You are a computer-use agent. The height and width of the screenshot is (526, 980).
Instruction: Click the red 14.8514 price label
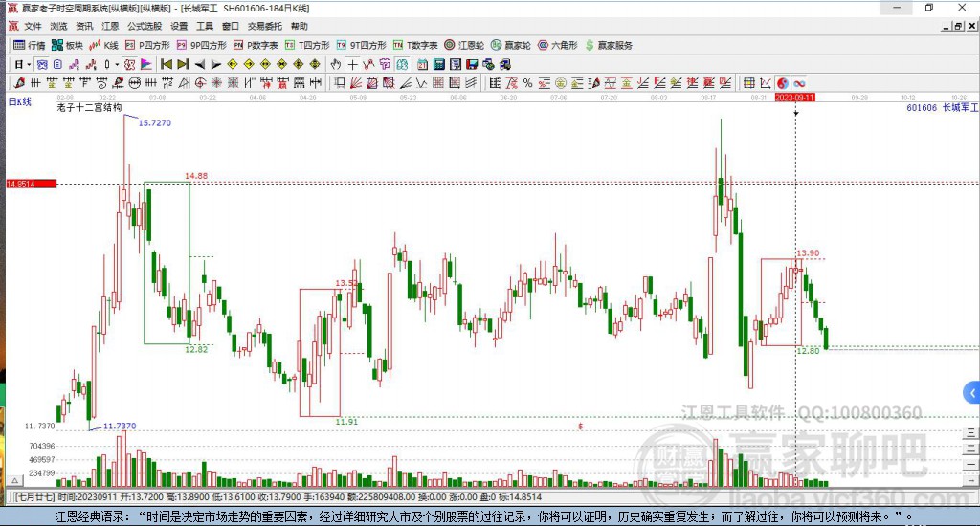(x=32, y=184)
